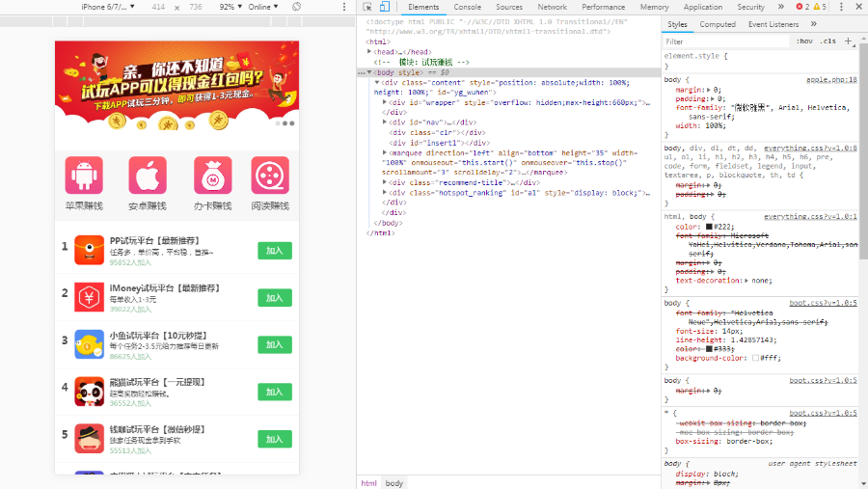
Task: Expand the hotspot_ranking div node
Action: [x=385, y=192]
